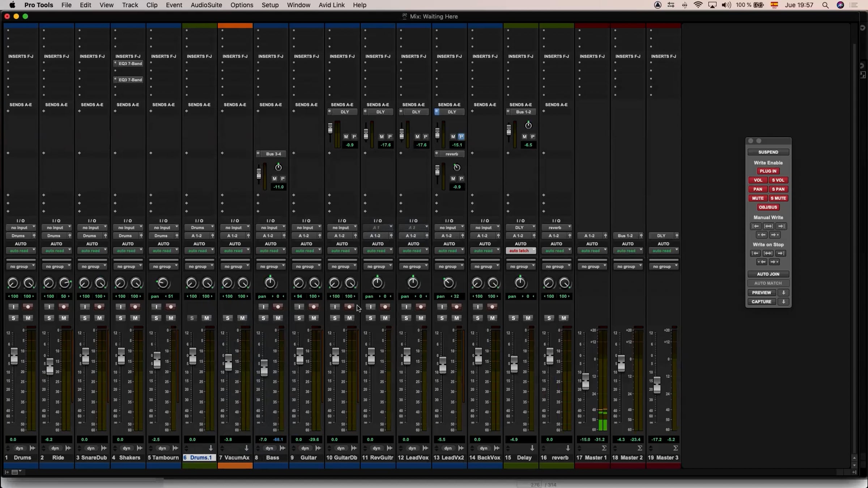This screenshot has width=868, height=488.
Task: Click the Write on Stop to all icon
Action: (x=768, y=253)
